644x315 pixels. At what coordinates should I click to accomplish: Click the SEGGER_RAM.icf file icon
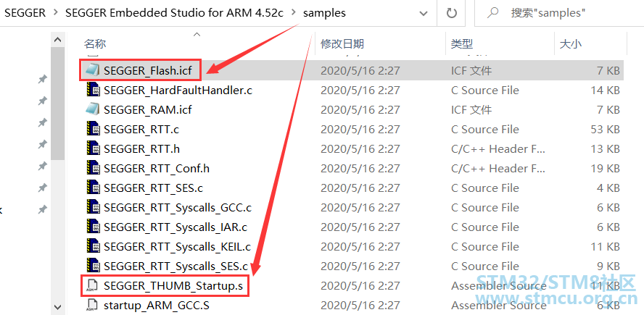[92, 109]
